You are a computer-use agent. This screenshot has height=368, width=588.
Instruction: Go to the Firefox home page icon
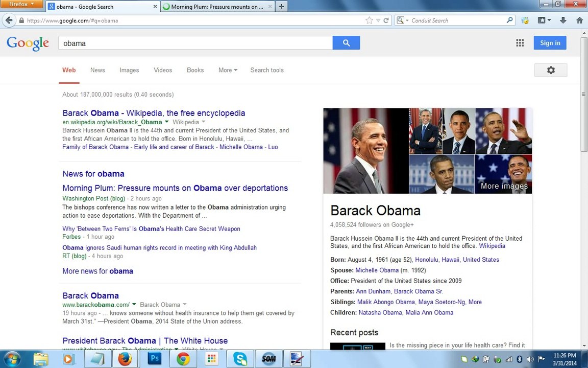coord(579,20)
